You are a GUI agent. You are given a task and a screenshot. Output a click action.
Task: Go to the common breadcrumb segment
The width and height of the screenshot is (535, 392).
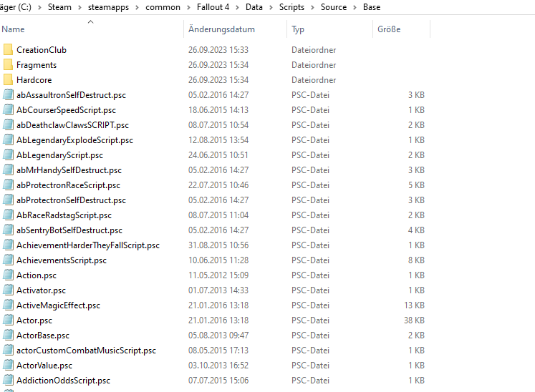click(x=163, y=7)
